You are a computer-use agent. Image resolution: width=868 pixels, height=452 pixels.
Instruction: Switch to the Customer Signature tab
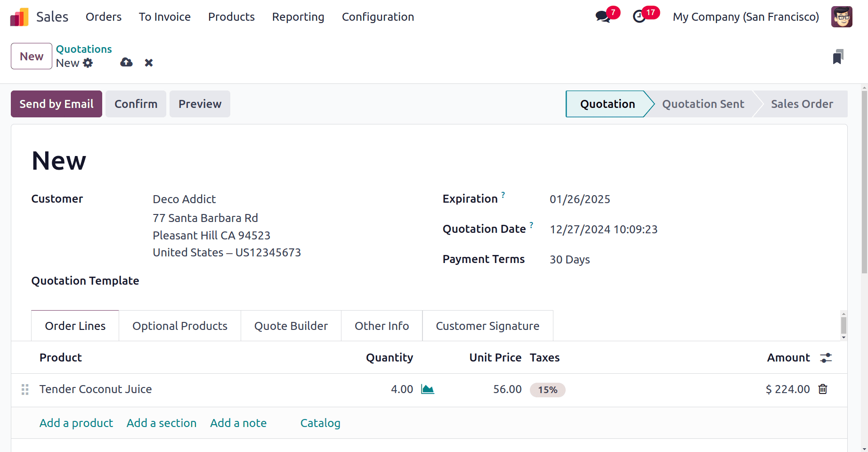[487, 326]
